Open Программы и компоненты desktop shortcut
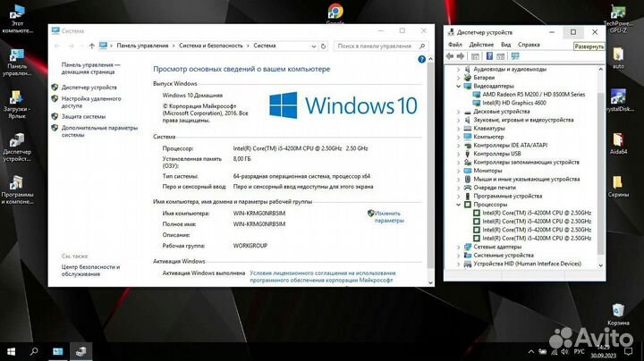The width and height of the screenshot is (644, 361). 17,190
